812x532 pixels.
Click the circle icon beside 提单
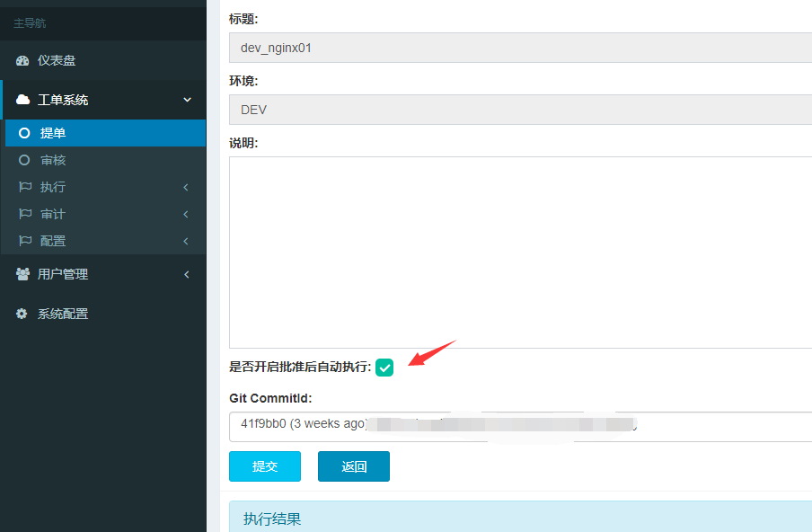pyautogui.click(x=24, y=133)
